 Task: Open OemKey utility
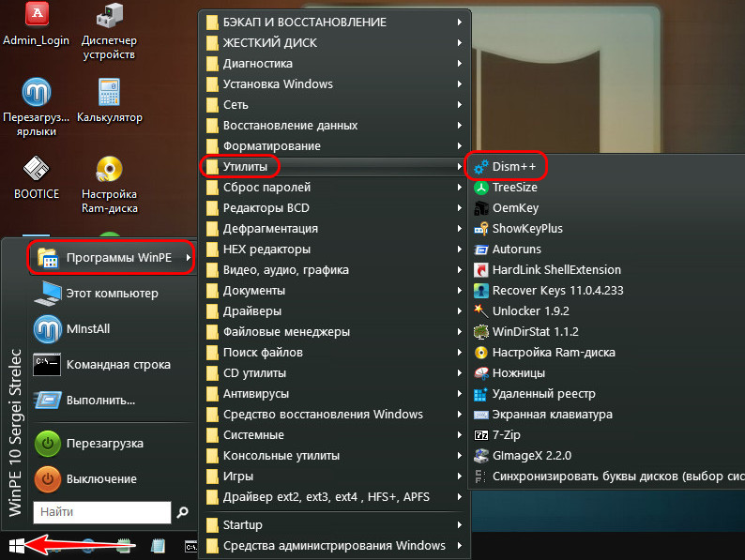pos(607,208)
